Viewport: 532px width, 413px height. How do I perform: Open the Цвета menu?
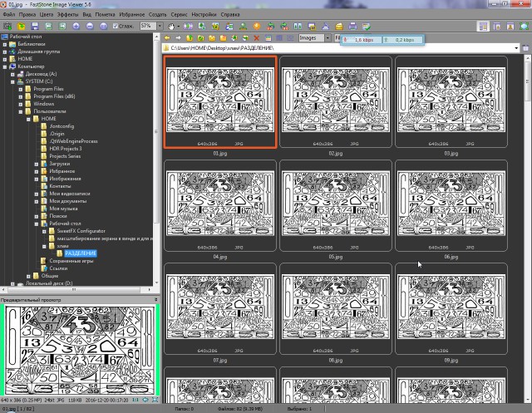(47, 15)
